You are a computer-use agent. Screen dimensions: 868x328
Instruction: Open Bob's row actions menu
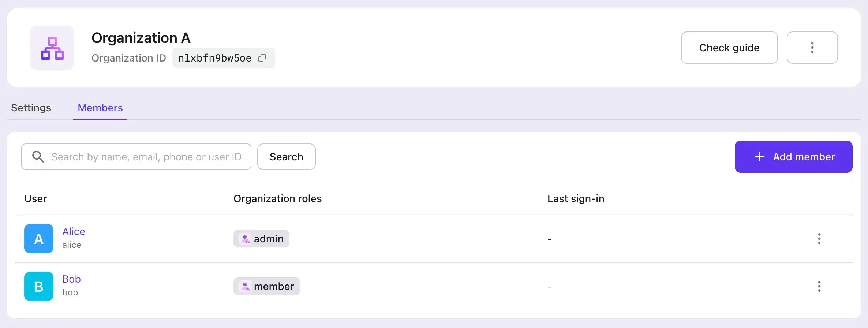pos(819,286)
